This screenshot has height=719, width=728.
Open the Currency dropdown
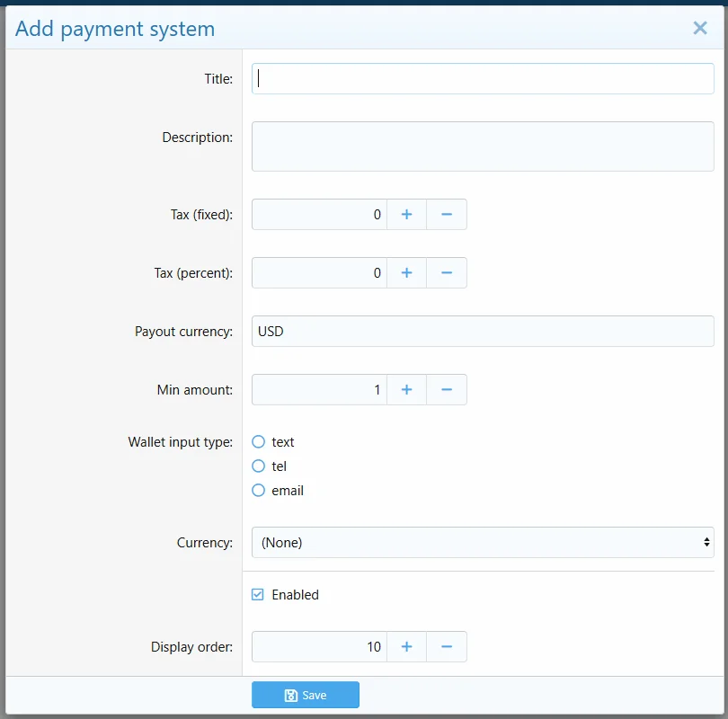(x=483, y=543)
